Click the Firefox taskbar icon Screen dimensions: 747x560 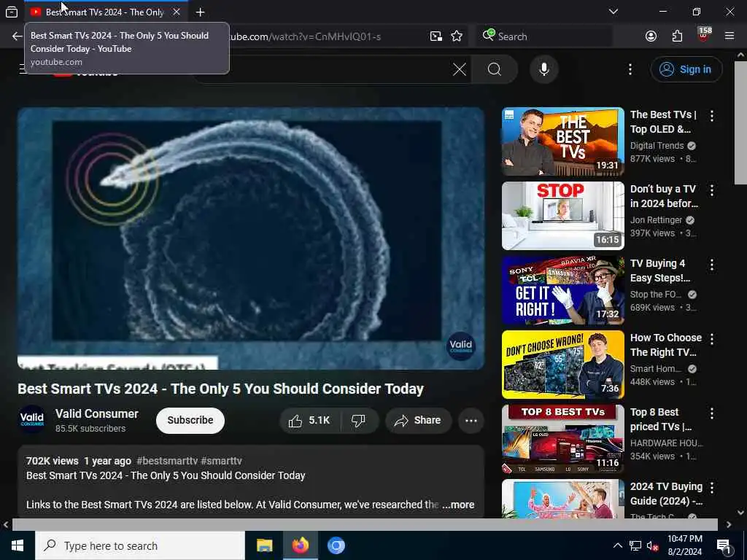300,545
